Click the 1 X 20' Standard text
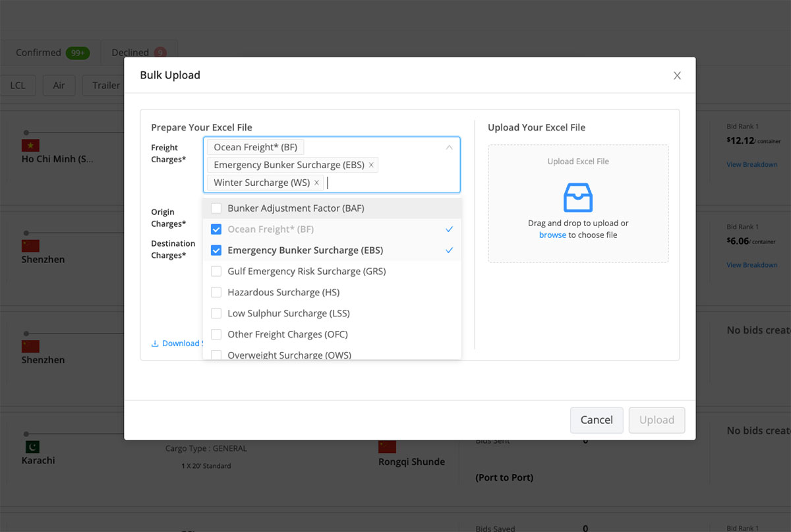Image resolution: width=791 pixels, height=532 pixels. coord(206,466)
